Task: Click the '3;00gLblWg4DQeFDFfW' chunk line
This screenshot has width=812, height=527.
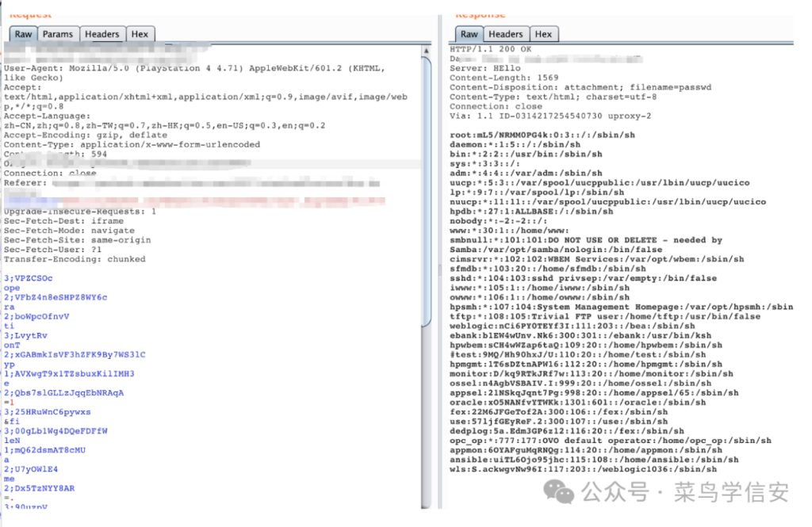Action: tap(56, 430)
